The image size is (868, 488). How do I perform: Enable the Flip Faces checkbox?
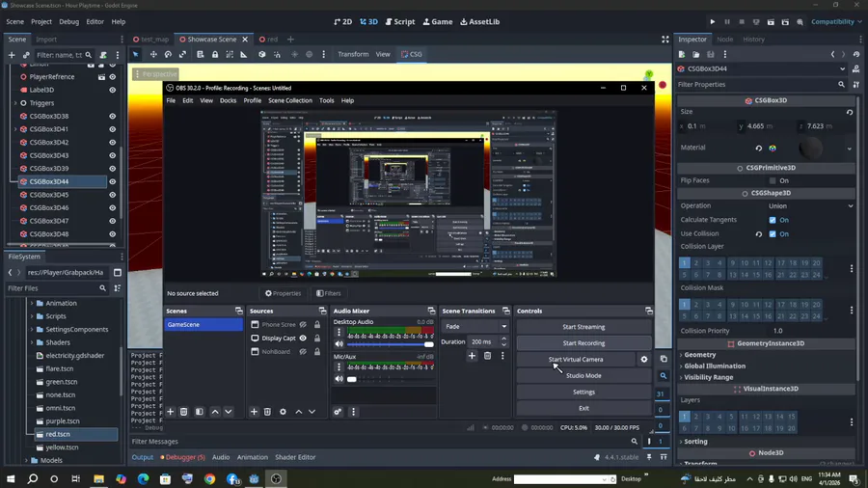(x=773, y=180)
